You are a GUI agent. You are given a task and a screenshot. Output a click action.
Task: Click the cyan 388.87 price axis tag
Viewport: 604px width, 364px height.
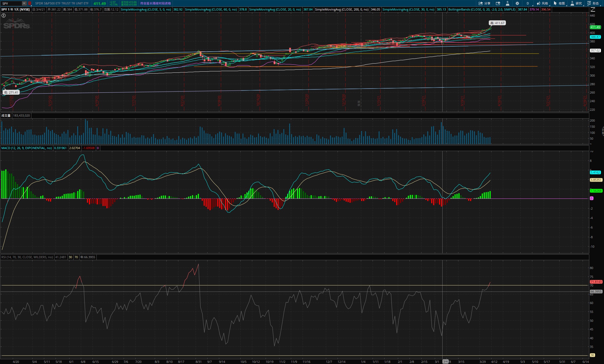coord(595,37)
